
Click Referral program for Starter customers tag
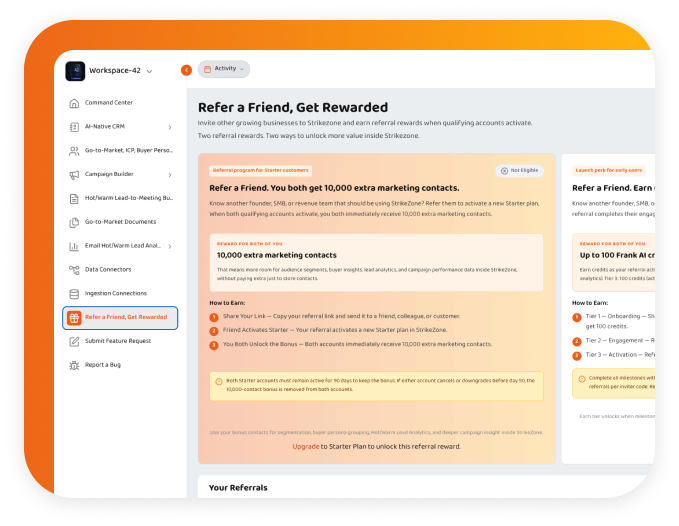[x=261, y=171]
